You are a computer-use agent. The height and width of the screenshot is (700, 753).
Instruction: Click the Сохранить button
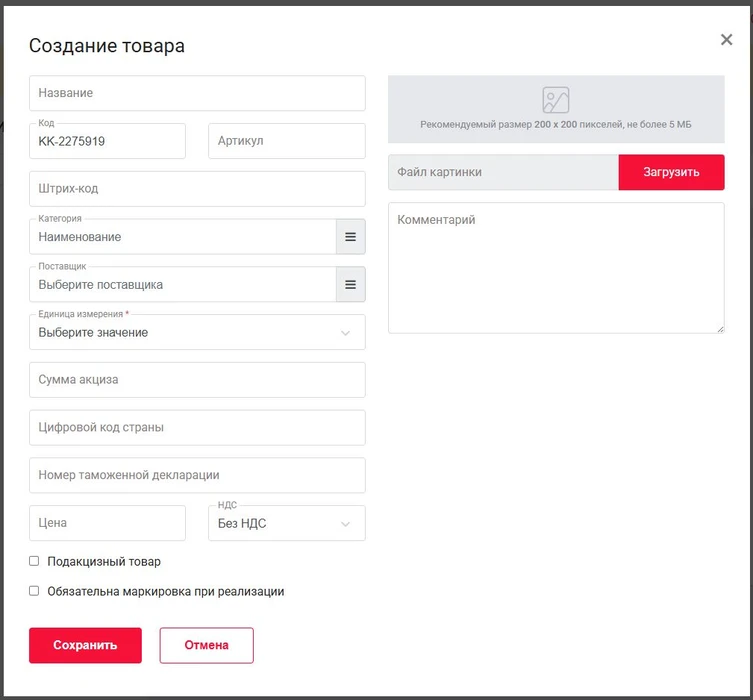[x=85, y=645]
